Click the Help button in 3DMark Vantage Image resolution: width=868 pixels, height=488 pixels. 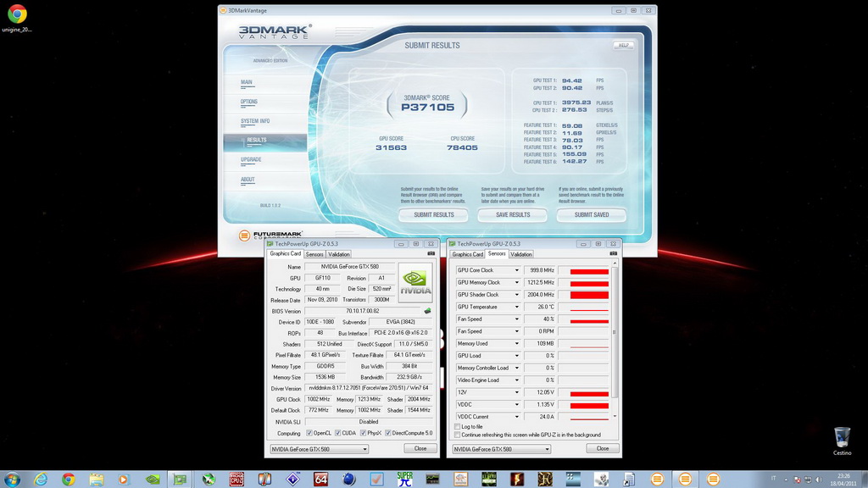623,46
